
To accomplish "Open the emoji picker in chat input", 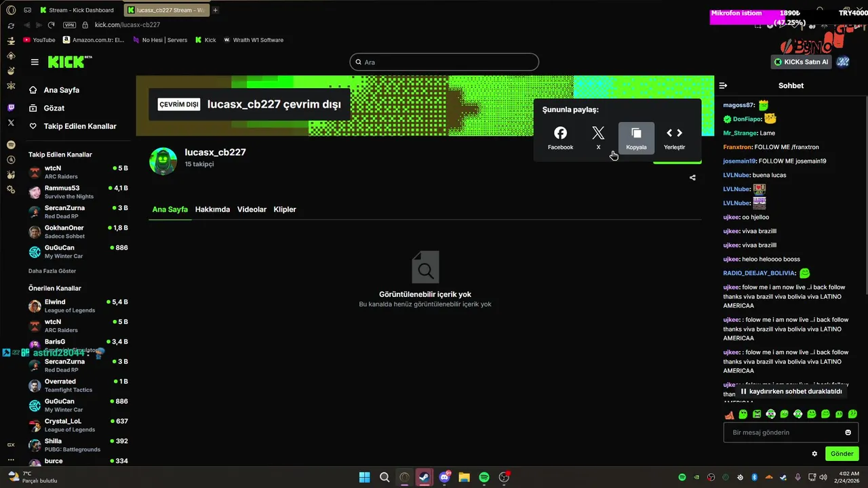I will point(848,432).
